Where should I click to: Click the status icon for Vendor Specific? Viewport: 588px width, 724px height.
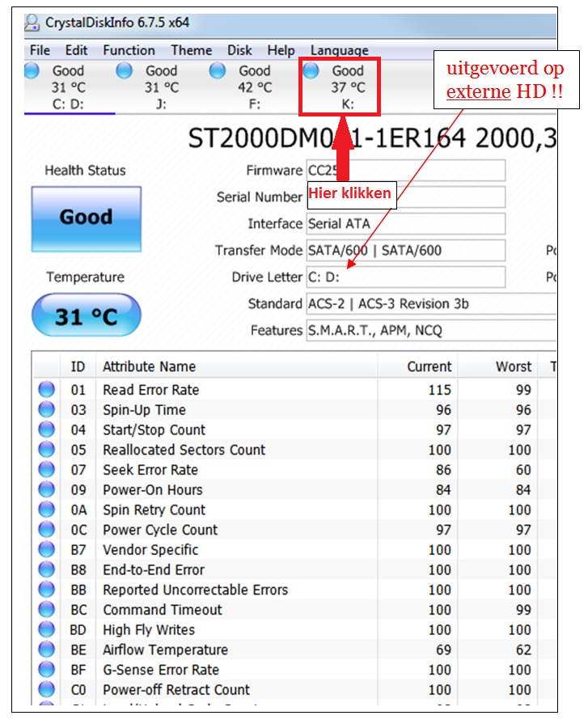pos(46,549)
